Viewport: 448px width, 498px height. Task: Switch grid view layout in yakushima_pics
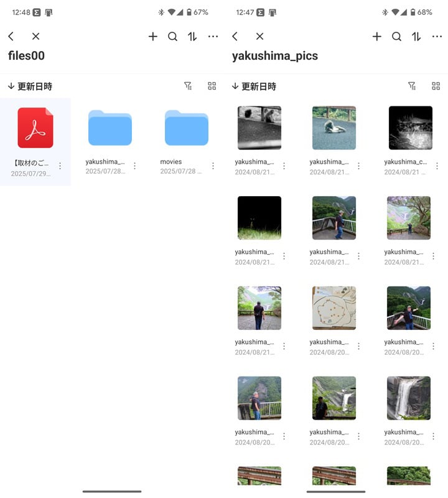[x=436, y=86]
